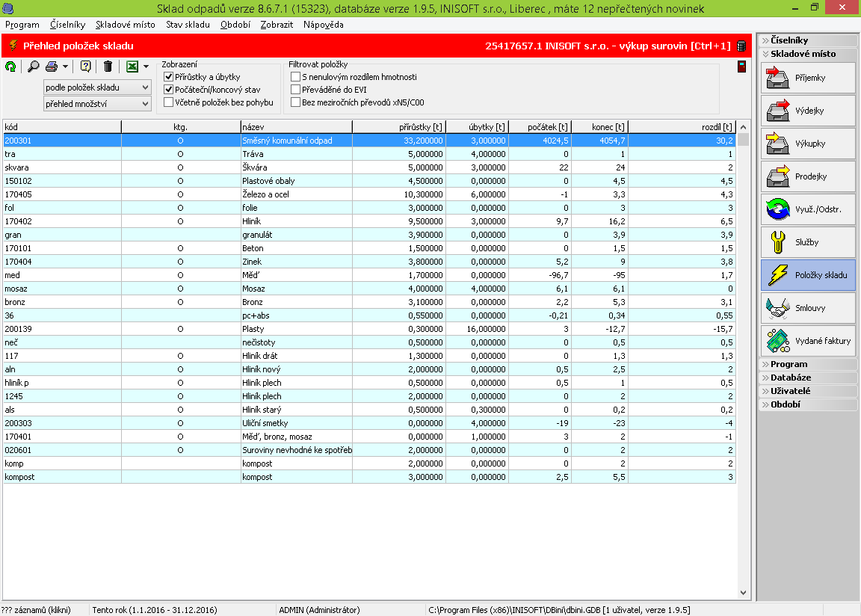Open Příjemky from the sidebar
Screen dimensions: 861x616
click(x=808, y=78)
